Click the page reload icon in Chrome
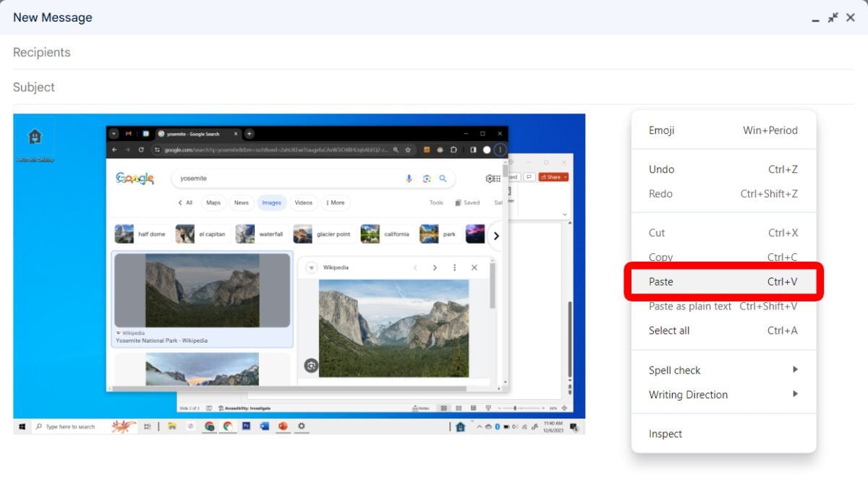The image size is (868, 480). pos(141,150)
